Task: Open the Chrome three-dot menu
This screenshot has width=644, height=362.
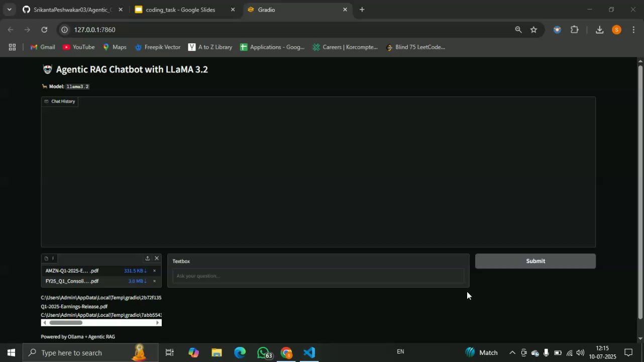Action: pos(634,30)
